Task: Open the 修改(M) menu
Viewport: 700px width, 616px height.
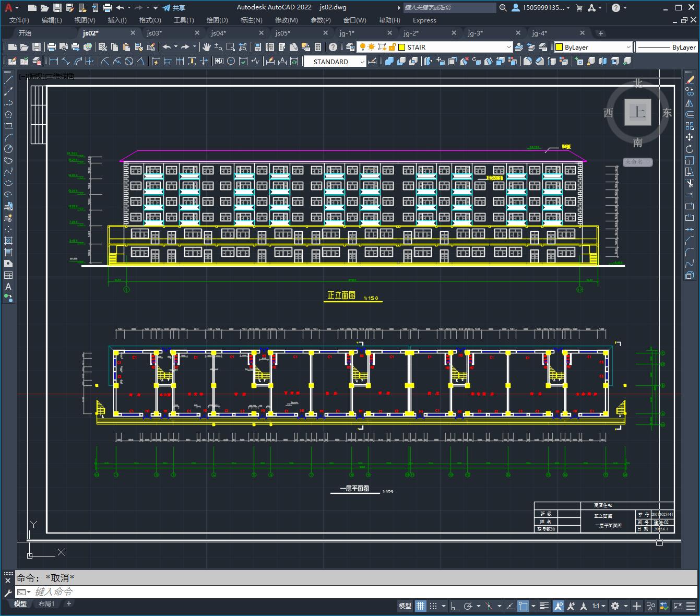Action: point(286,20)
